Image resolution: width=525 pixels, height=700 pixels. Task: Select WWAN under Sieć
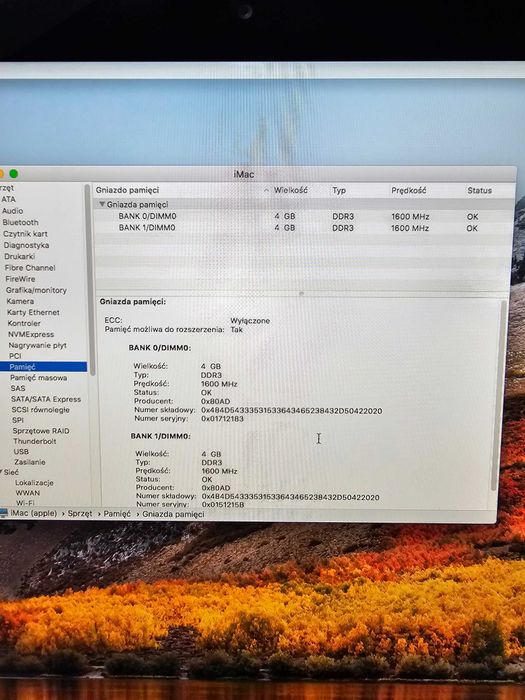[28, 493]
